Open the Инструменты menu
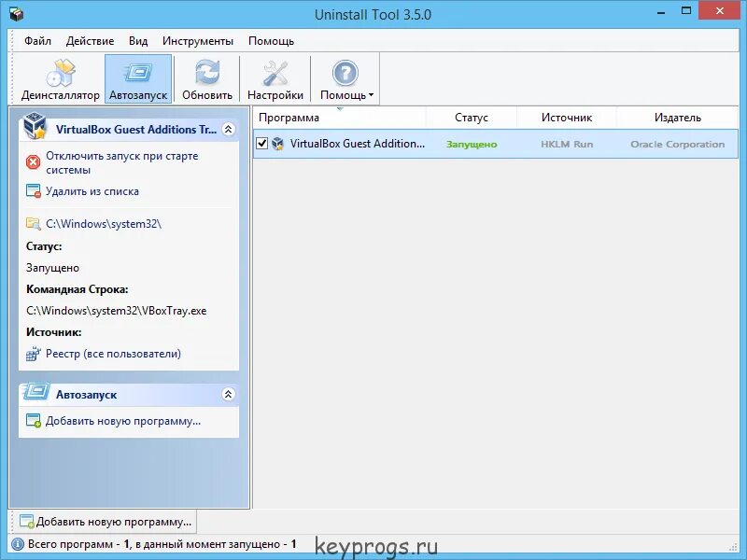 [198, 41]
